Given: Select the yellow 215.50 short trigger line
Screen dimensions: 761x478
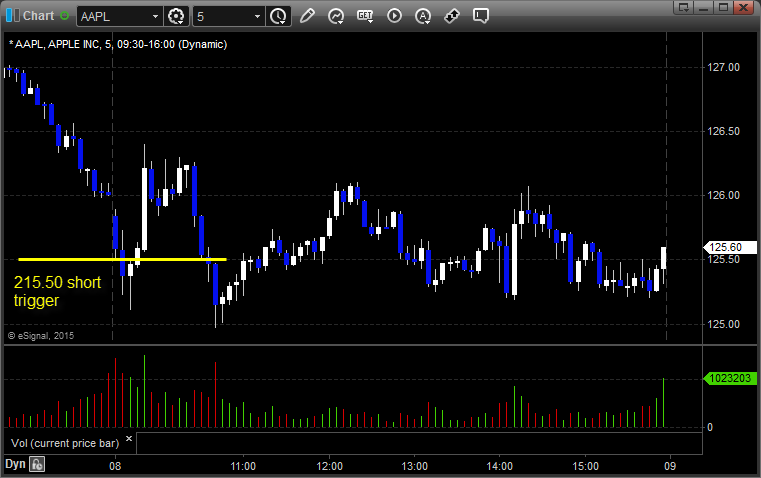Looking at the screenshot, I should [x=122, y=260].
